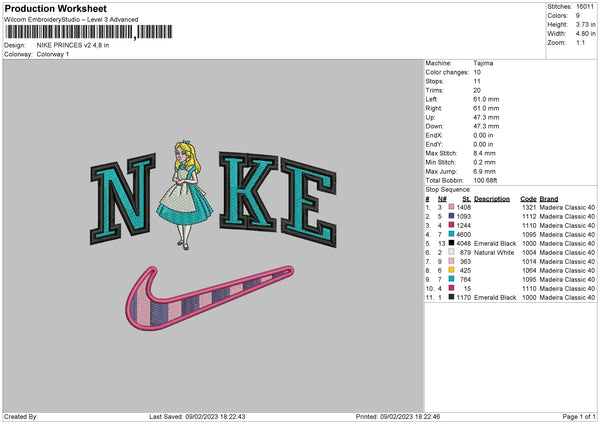Viewport: 600px width, 424px height.
Task: Click the Stitches value '16011'
Action: (585, 7)
